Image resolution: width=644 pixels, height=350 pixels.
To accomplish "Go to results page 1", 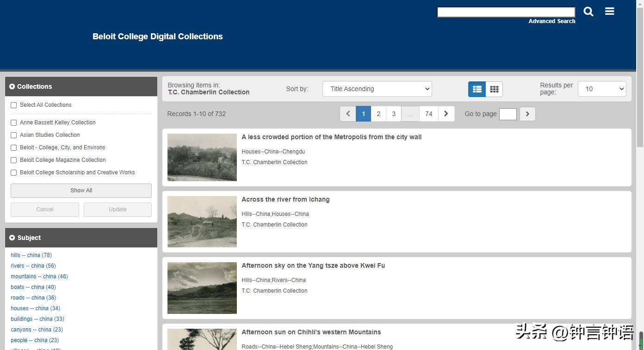I will pos(363,114).
